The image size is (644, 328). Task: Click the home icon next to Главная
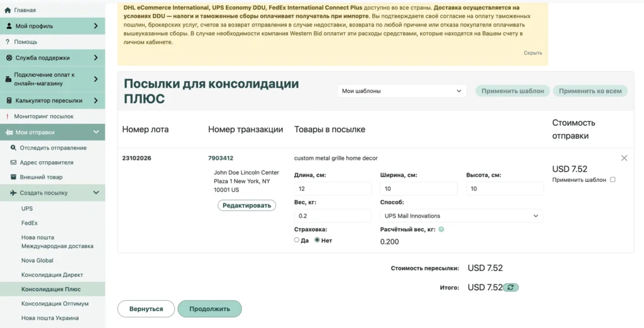(x=8, y=10)
